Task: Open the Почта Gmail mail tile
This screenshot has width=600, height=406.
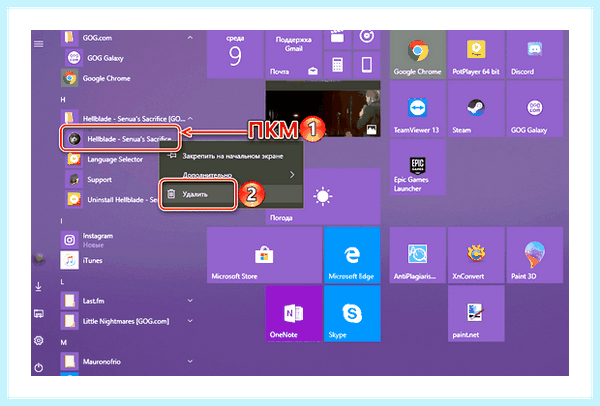Action: tap(293, 54)
